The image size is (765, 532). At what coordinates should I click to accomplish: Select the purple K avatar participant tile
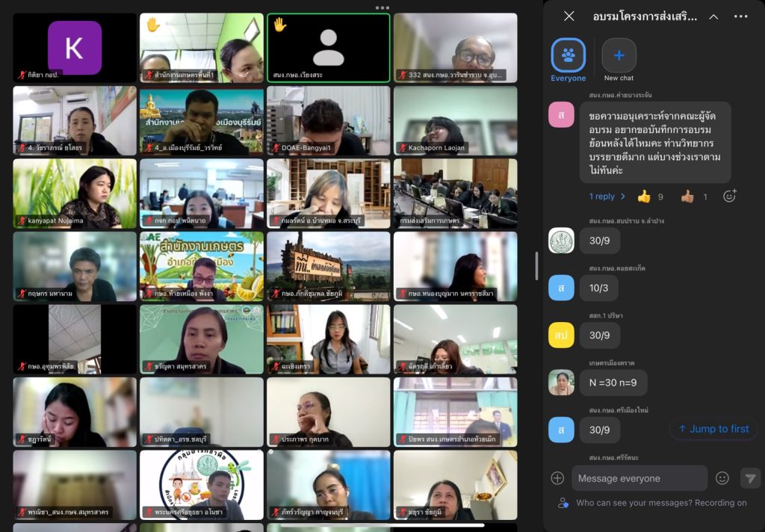[75, 47]
